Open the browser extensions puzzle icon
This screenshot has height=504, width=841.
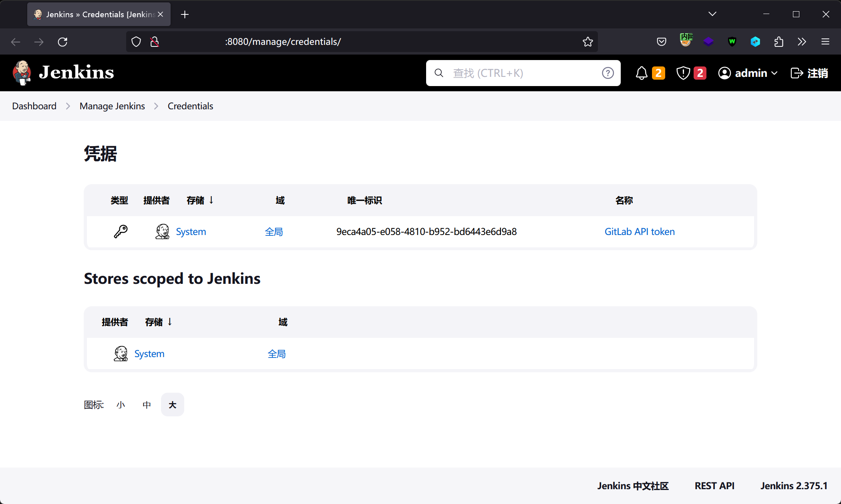pyautogui.click(x=779, y=42)
